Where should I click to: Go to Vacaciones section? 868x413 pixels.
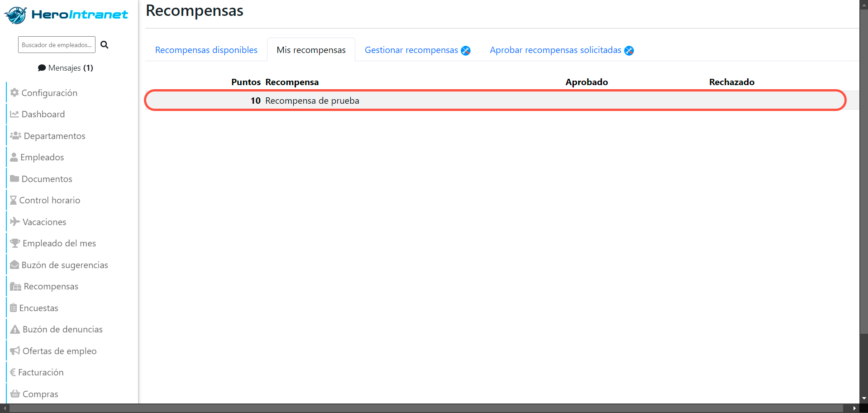coord(44,222)
